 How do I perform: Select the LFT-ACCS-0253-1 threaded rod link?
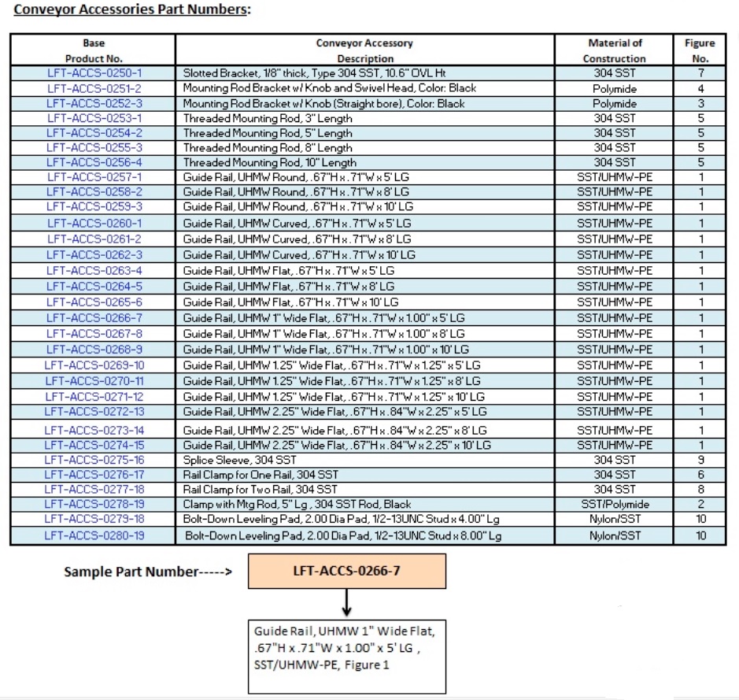94,118
